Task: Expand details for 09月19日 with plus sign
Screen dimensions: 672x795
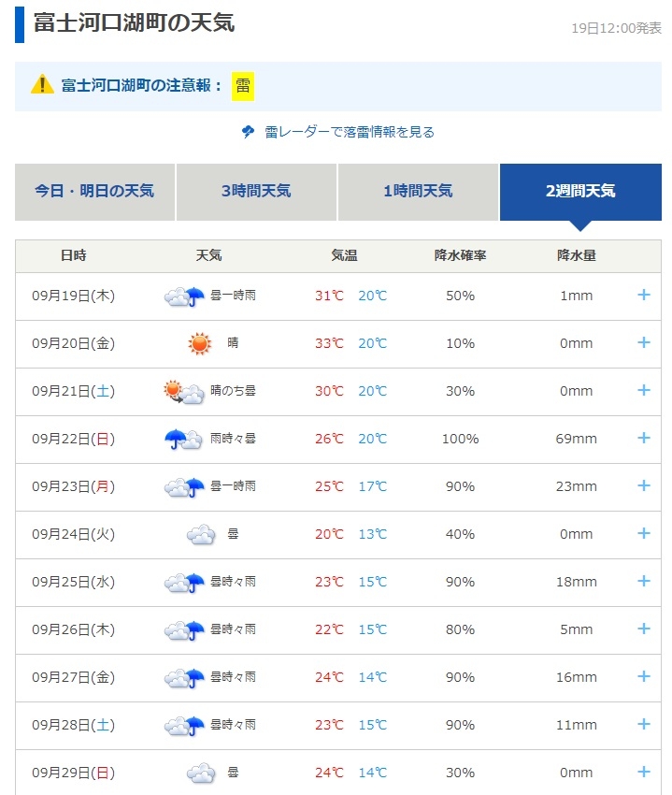Action: tap(643, 295)
